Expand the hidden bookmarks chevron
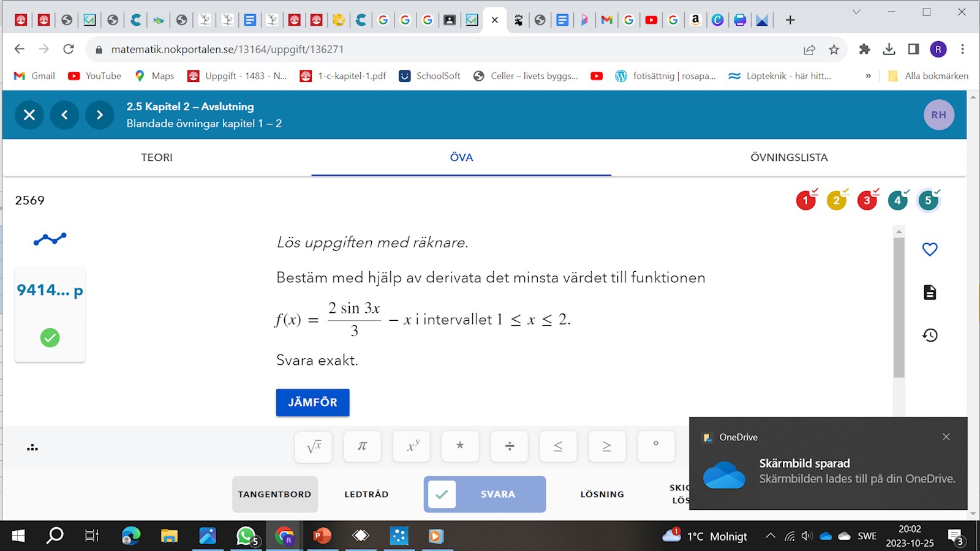The height and width of the screenshot is (551, 980). pos(868,76)
